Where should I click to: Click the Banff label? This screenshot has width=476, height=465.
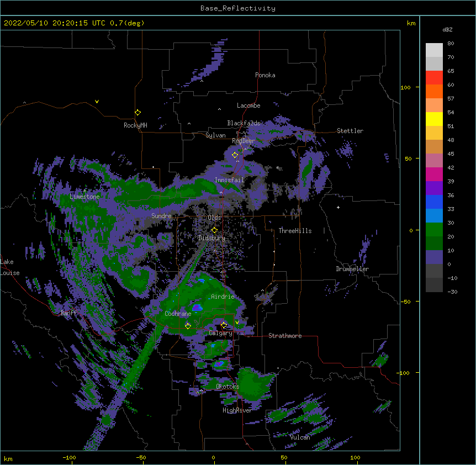tap(68, 313)
